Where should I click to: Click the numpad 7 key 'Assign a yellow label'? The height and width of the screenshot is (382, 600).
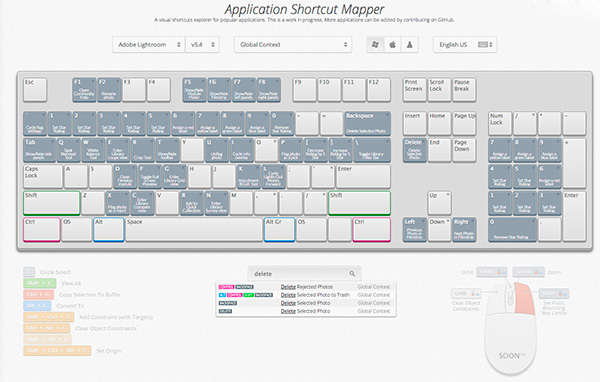pos(500,150)
